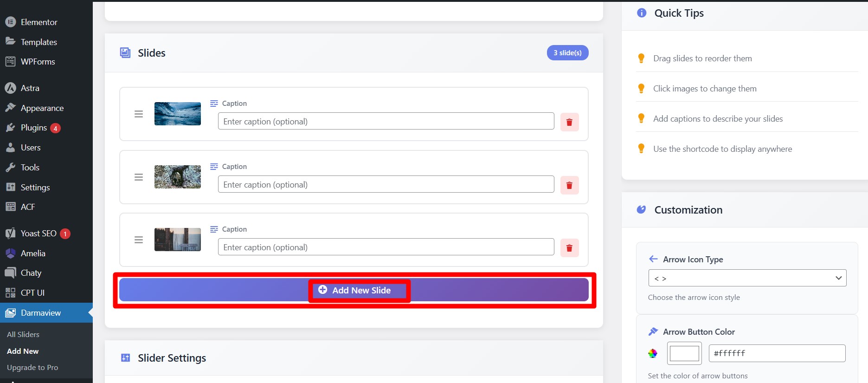The image size is (868, 383).
Task: Open the Arrow Icon Type dropdown
Action: [747, 278]
